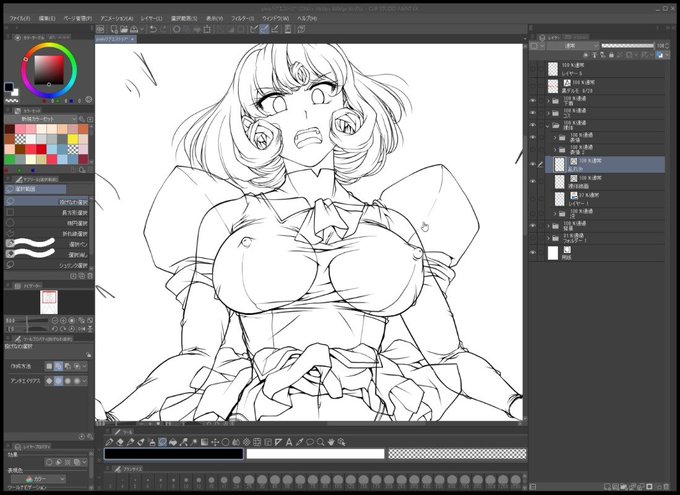Click the canvas document tab
680x495 pixels.
tap(115, 39)
